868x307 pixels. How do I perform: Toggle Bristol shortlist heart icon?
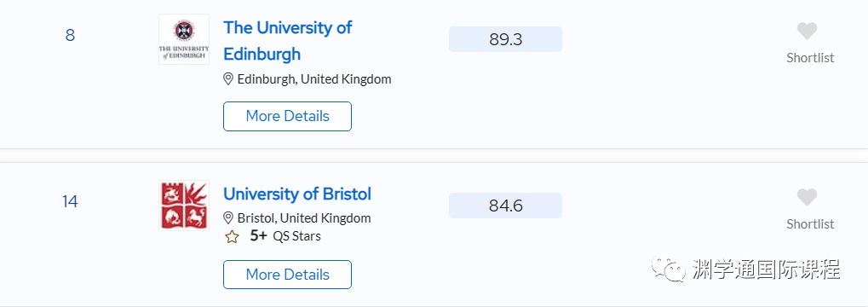pyautogui.click(x=807, y=197)
